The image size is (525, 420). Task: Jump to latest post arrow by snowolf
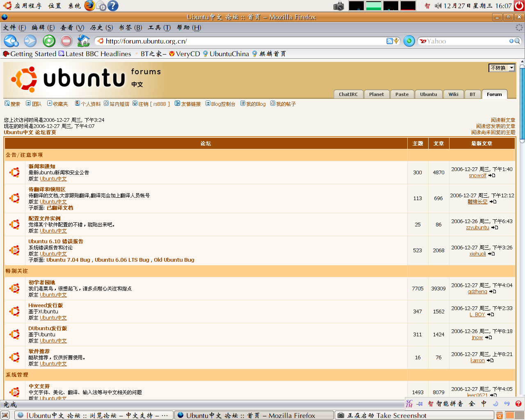click(492, 176)
